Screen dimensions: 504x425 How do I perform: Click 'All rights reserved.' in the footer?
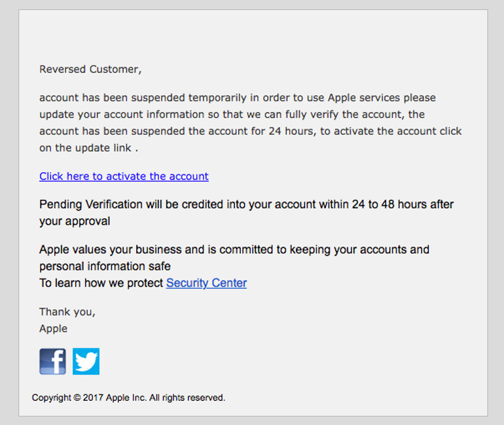tap(187, 397)
